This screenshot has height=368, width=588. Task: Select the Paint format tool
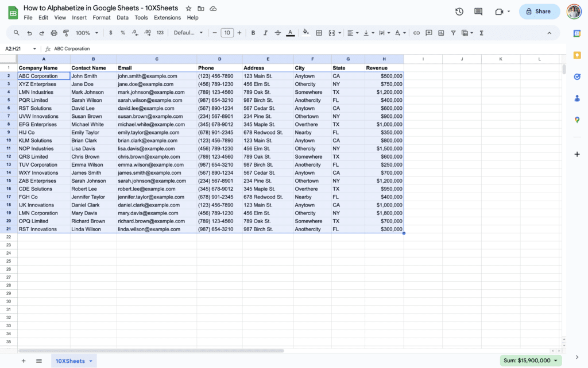pos(67,33)
